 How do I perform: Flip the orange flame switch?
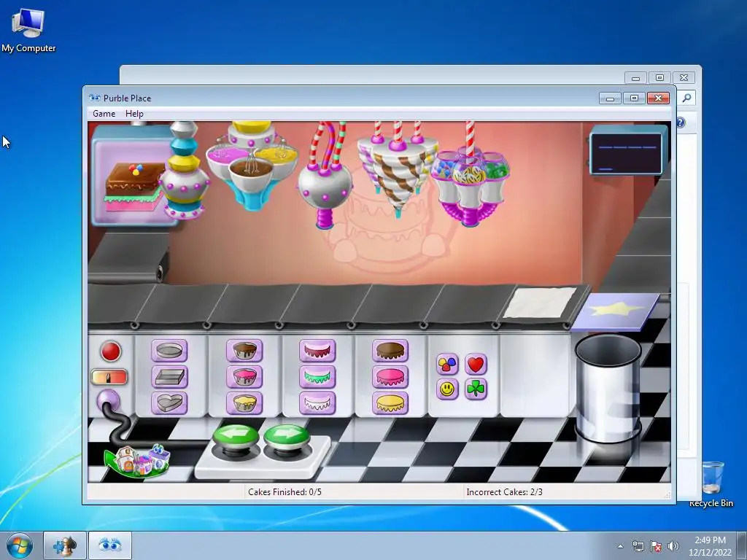coord(109,377)
